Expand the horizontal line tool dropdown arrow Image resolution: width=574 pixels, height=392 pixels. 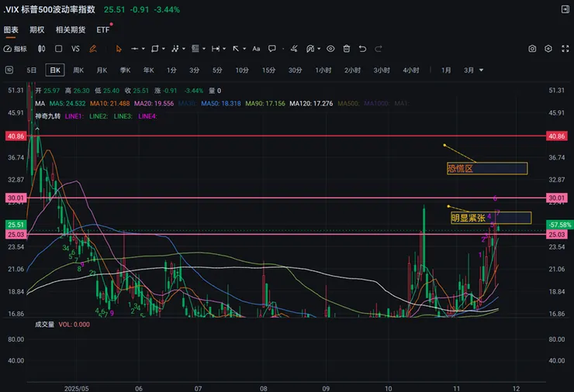pos(143,49)
